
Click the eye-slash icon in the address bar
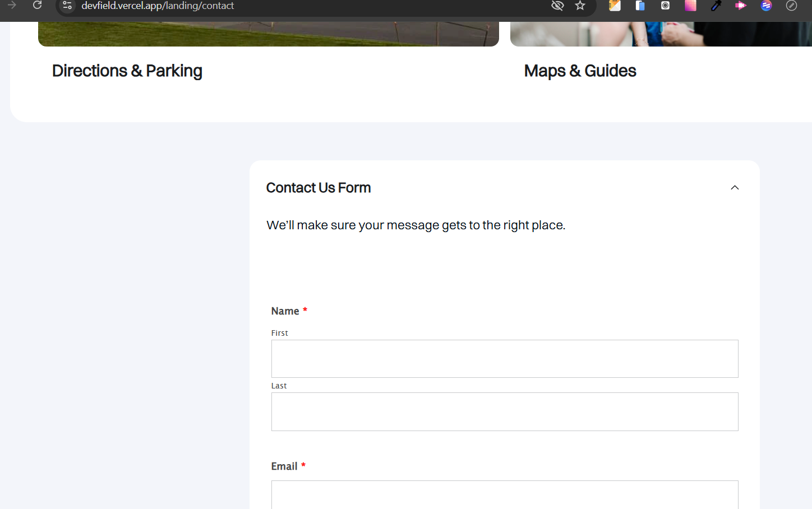coord(557,6)
